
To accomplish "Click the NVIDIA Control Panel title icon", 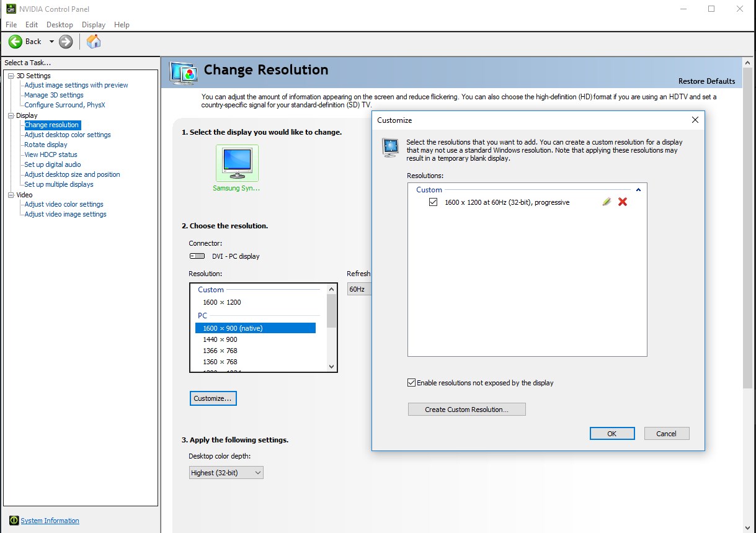I will point(11,9).
